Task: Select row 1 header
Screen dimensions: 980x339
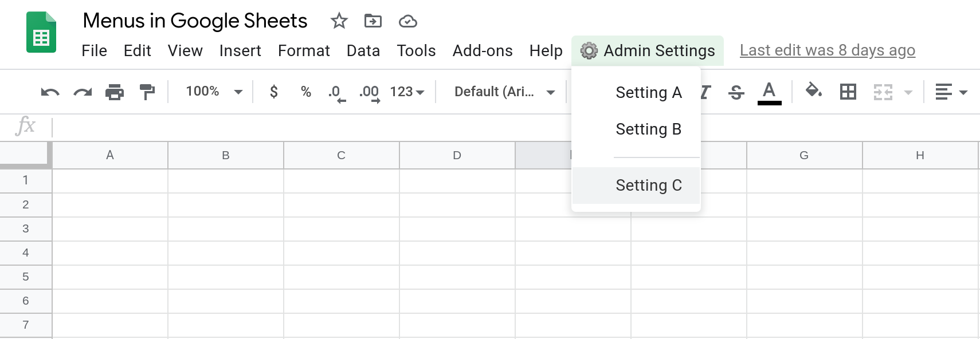Action: [26, 180]
